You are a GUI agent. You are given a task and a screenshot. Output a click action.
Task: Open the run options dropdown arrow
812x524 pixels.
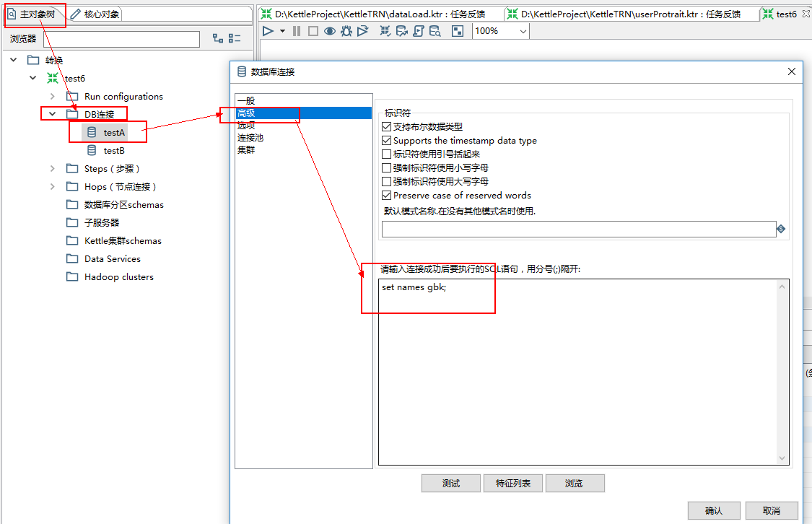point(282,31)
